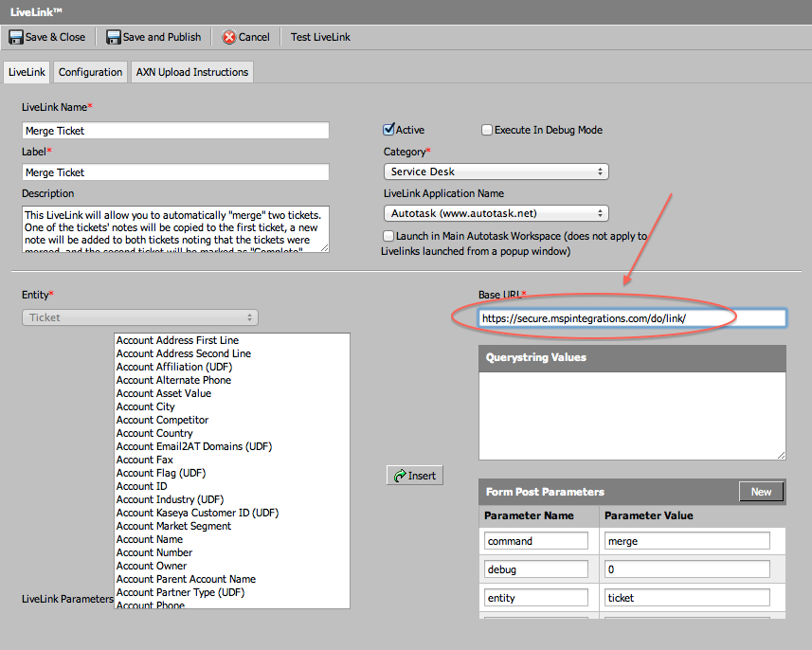This screenshot has width=812, height=650.
Task: Open the Entity dropdown showing Ticket
Action: (x=139, y=317)
